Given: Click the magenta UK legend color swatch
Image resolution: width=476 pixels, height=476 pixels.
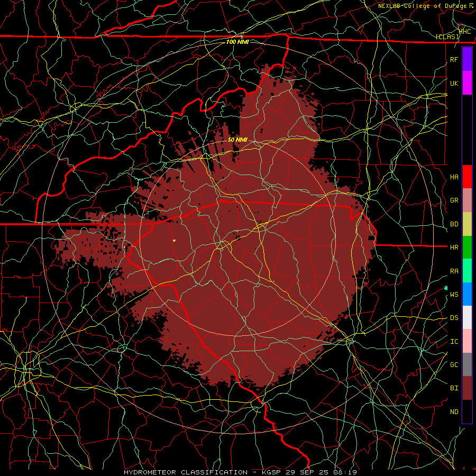Looking at the screenshot, I should click(467, 83).
